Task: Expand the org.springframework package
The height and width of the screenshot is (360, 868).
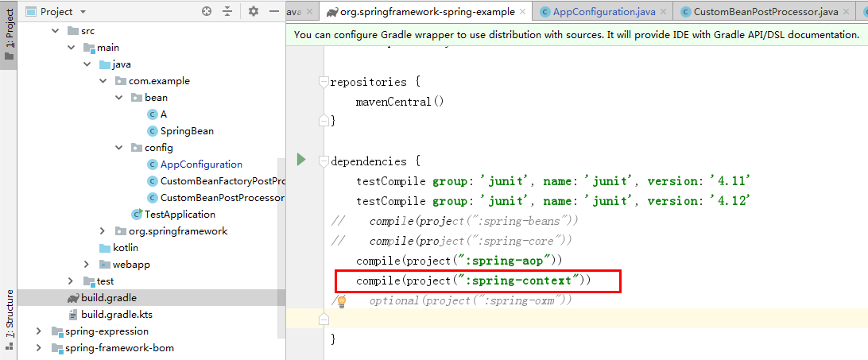Action: pyautogui.click(x=103, y=231)
